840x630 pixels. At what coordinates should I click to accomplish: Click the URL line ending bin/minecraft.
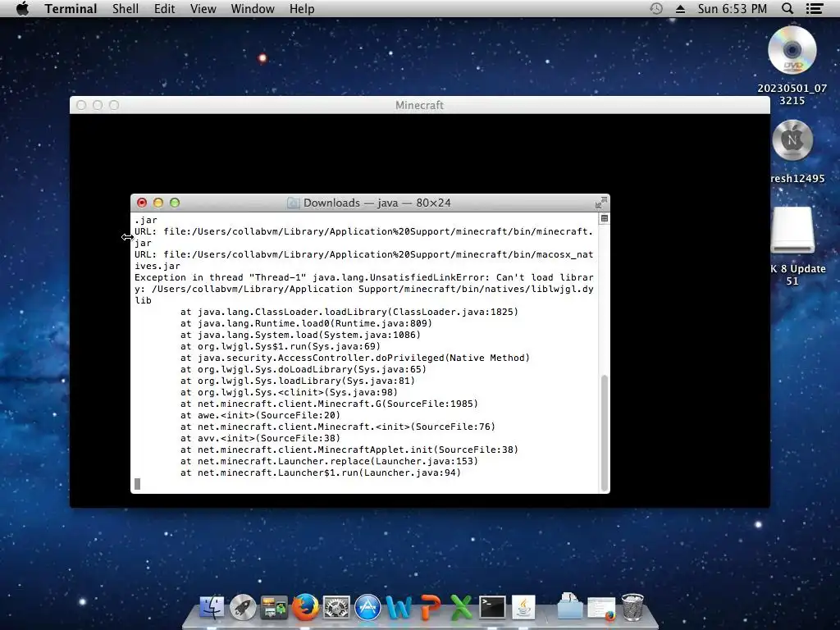pos(363,231)
